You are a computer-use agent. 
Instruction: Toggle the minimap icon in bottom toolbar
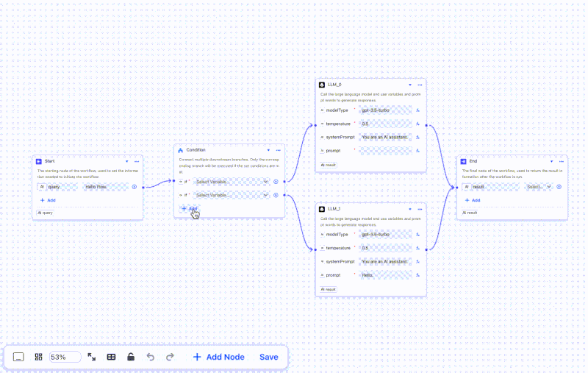point(18,357)
